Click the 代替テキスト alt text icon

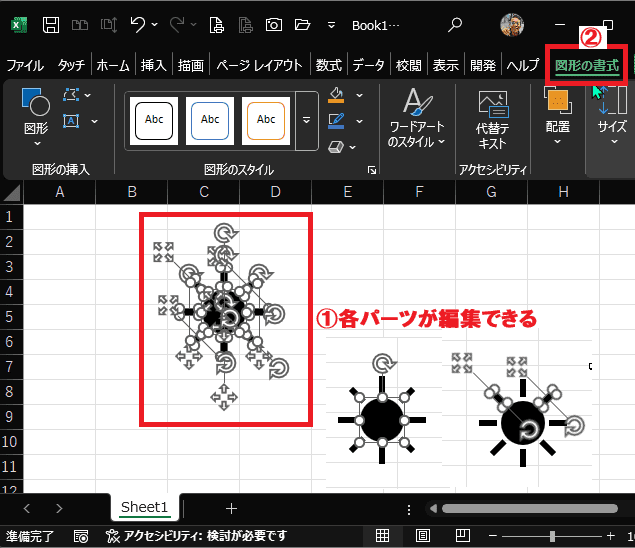(492, 119)
